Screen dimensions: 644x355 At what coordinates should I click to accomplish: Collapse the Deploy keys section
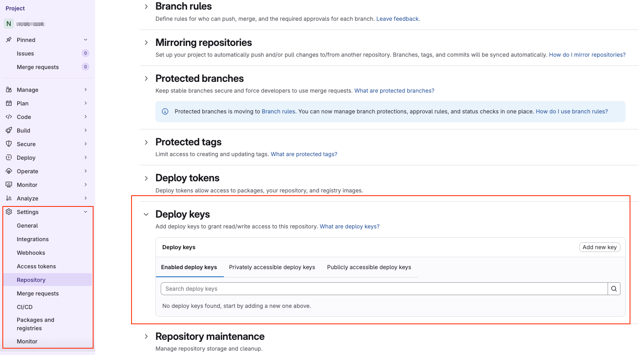pyautogui.click(x=146, y=214)
